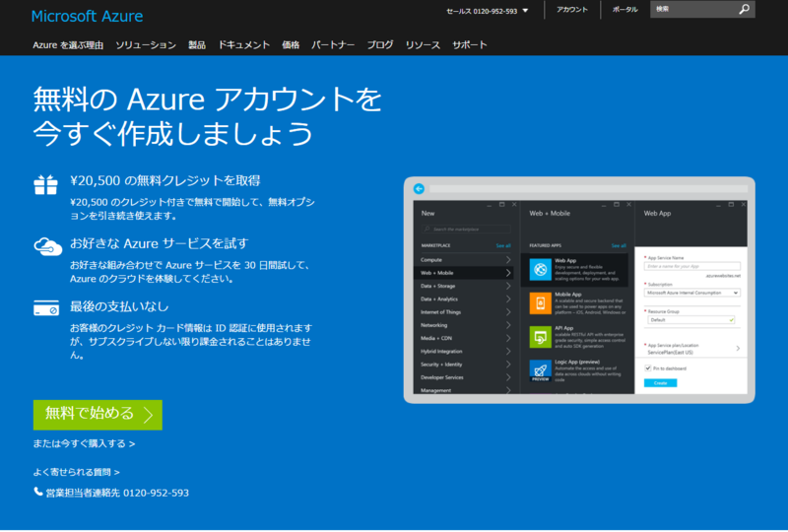Click See all beside FEATURED APPS
The height and width of the screenshot is (532, 788).
tap(619, 246)
